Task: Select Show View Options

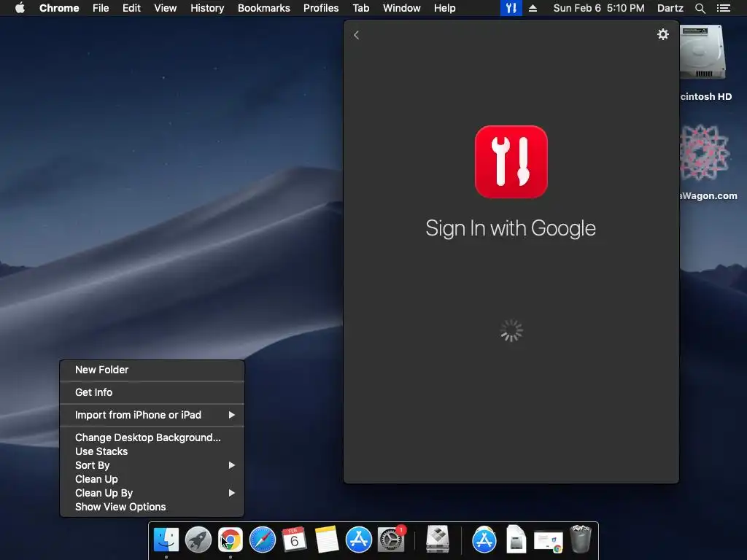Action: click(x=152, y=507)
